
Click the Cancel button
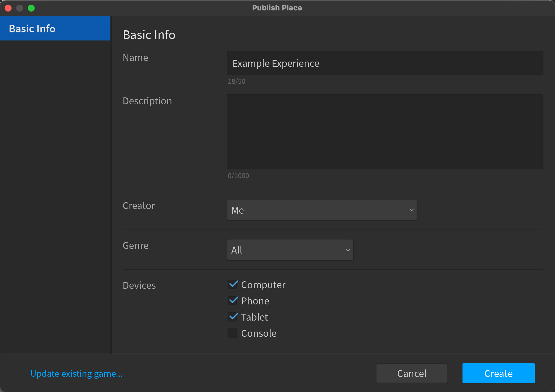point(412,373)
